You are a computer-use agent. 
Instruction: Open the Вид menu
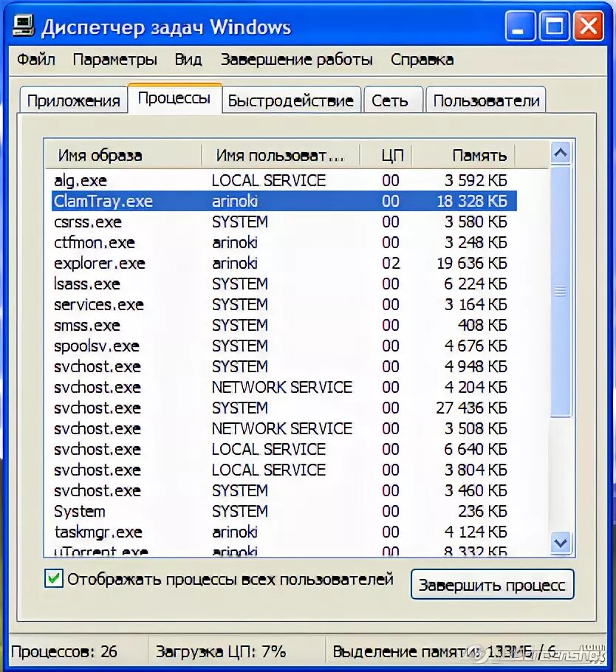pyautogui.click(x=188, y=60)
